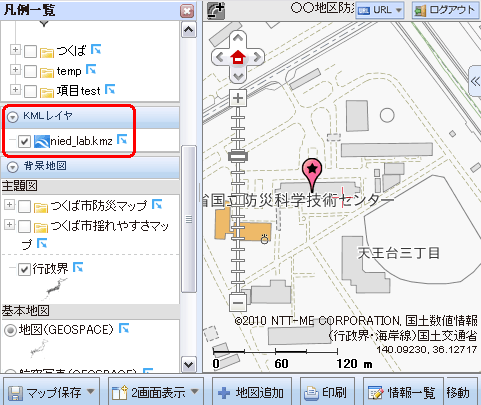Open the URL dropdown
This screenshot has height=405, width=481.
(x=380, y=10)
